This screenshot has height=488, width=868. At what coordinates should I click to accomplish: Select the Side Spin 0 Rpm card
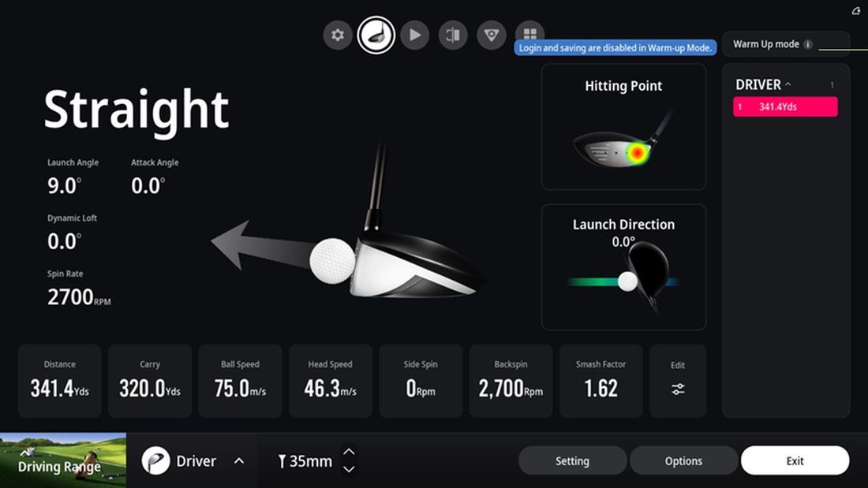pyautogui.click(x=421, y=381)
